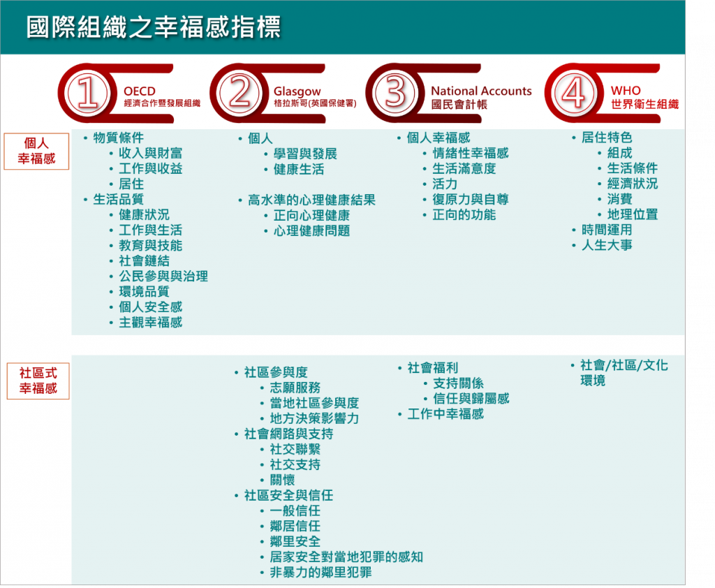Click the 地方決策影響力 sub-bullet
This screenshot has width=715, height=588.
(314, 418)
